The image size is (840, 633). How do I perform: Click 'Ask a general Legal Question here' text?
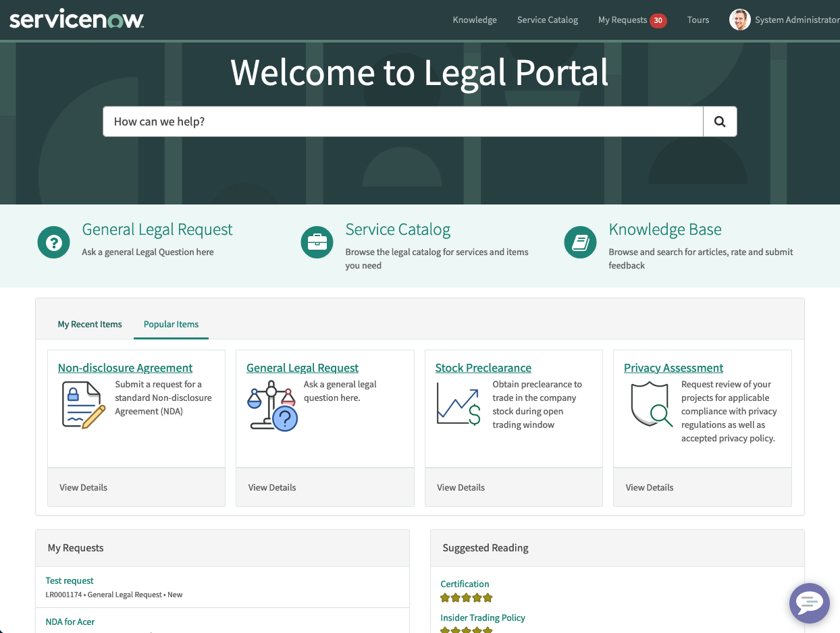tap(148, 252)
